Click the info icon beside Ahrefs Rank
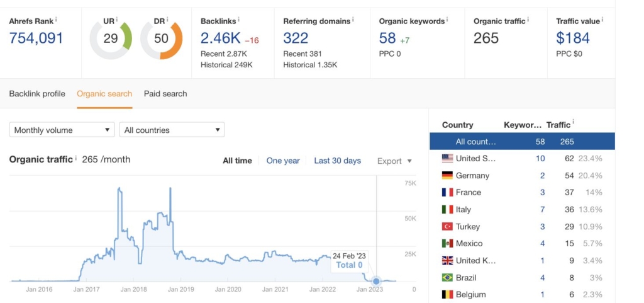This screenshot has width=644, height=303. coord(57,20)
